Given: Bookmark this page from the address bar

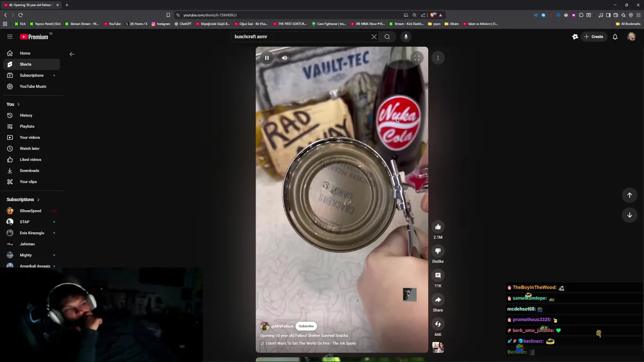Looking at the screenshot, I should (x=168, y=15).
